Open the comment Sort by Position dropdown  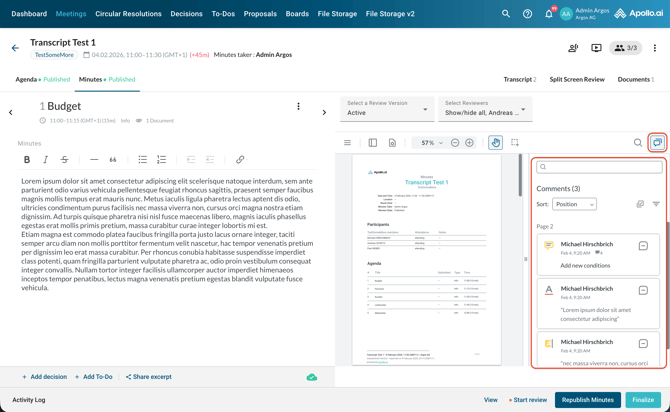tap(574, 204)
